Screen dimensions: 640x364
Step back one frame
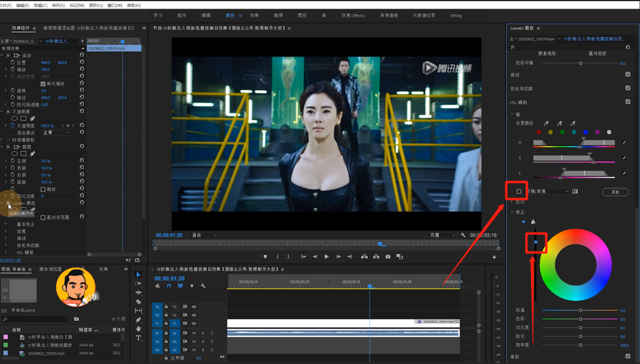pos(315,257)
